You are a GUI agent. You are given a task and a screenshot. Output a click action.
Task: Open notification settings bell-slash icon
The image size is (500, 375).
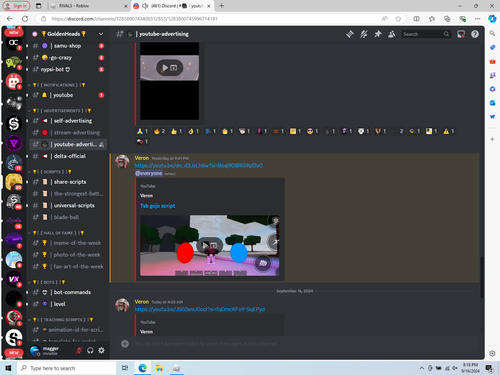coord(364,34)
